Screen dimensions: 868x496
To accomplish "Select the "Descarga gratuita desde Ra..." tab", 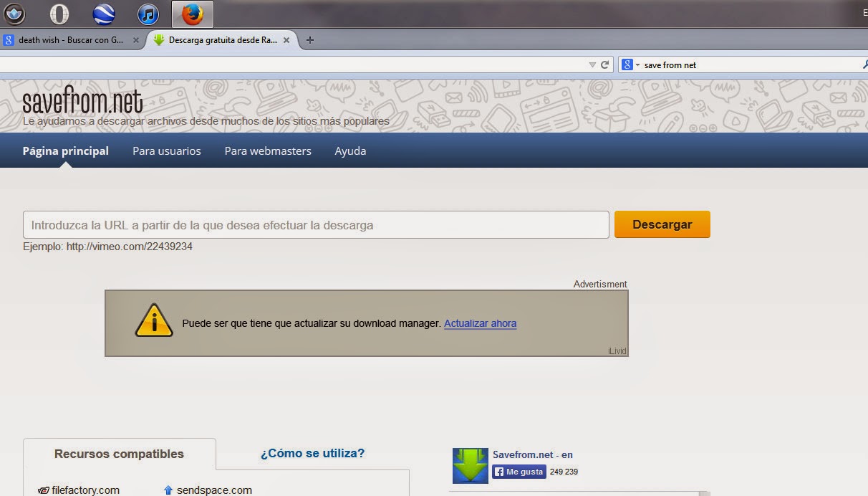I will [x=223, y=40].
